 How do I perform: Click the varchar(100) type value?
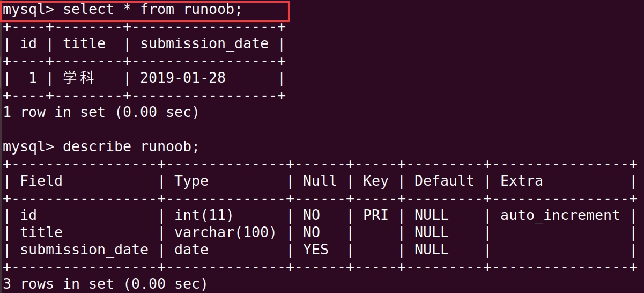coord(225,232)
